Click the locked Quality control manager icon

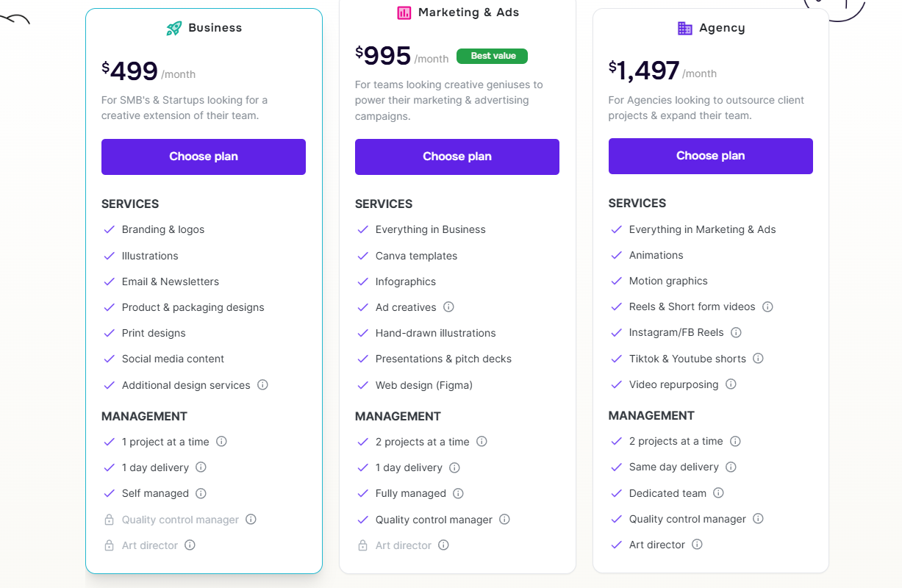(109, 520)
